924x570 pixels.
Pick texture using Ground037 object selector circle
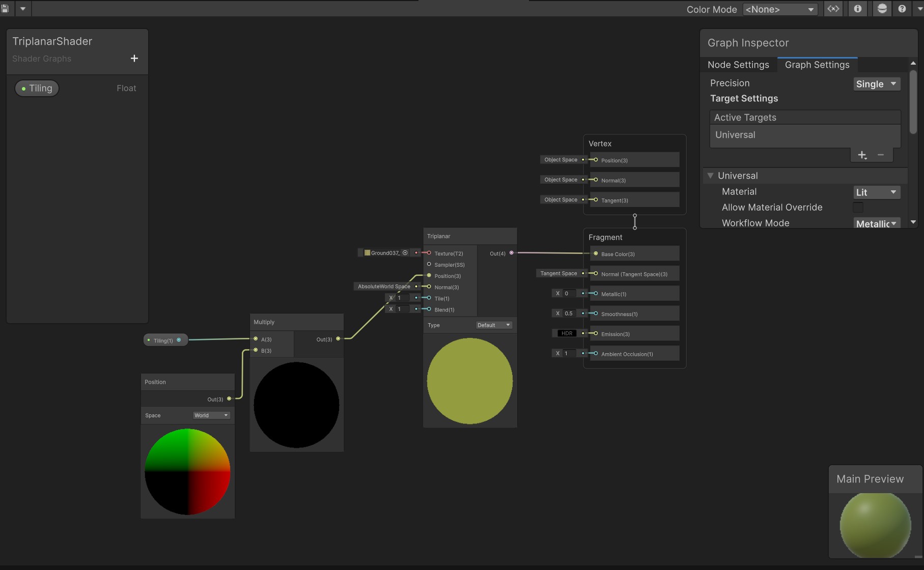click(x=405, y=253)
